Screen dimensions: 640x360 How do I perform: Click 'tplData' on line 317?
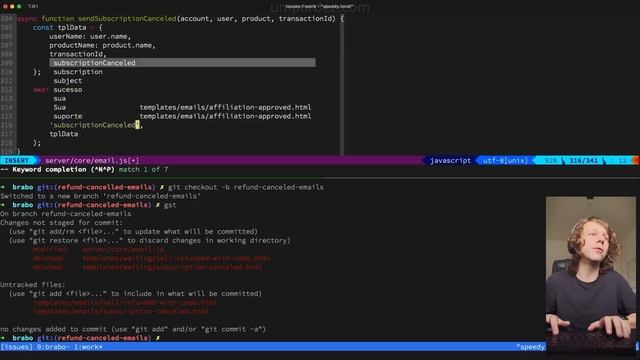64,134
